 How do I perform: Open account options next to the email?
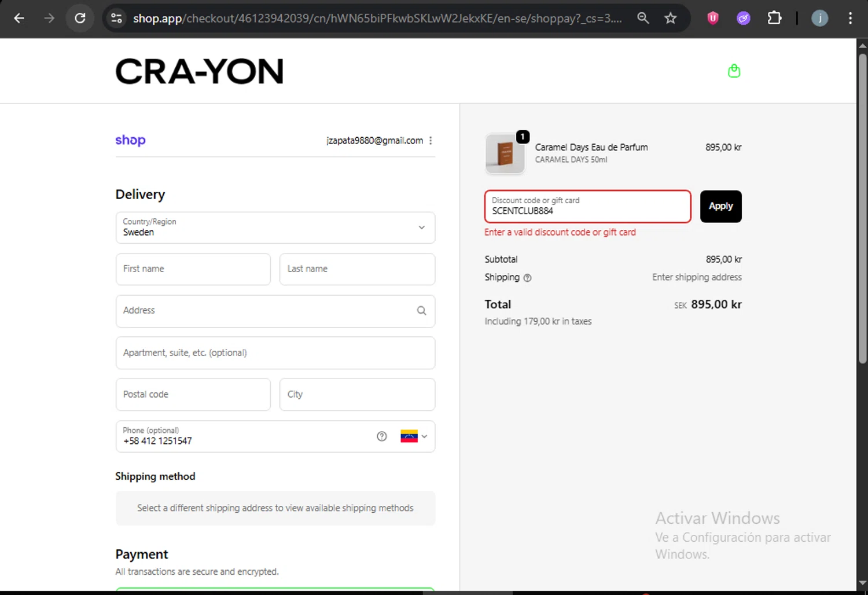coord(431,141)
